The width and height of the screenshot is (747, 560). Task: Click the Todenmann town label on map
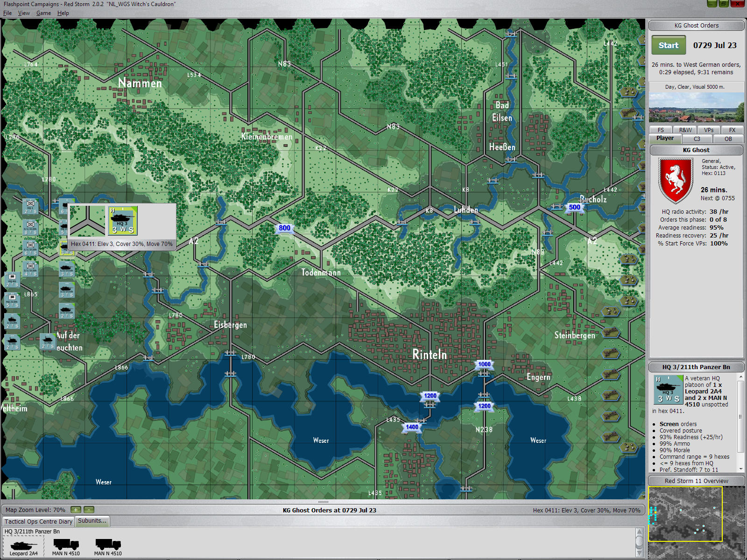pos(321,272)
